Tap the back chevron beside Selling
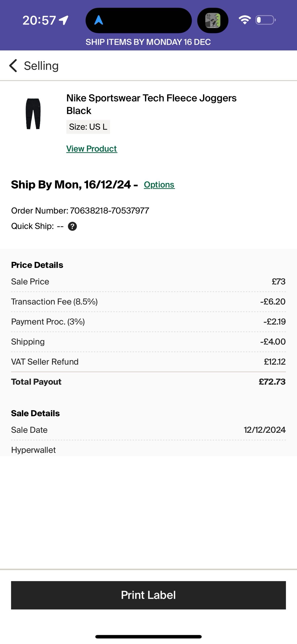297x644 pixels. click(13, 66)
